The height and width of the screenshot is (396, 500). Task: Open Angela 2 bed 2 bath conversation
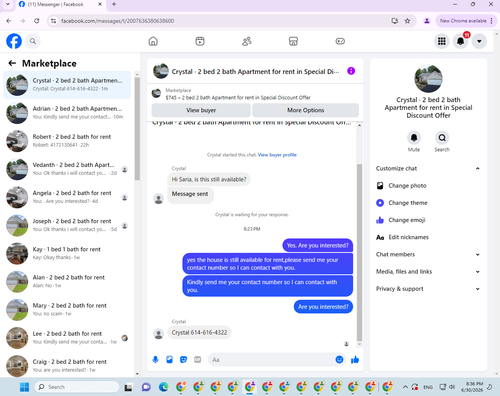pos(67,197)
